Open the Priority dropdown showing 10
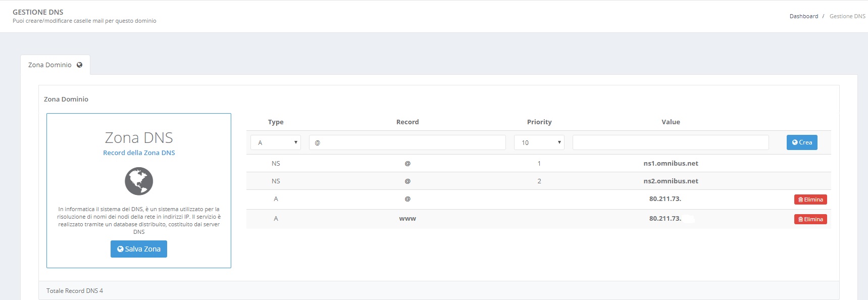Viewport: 868px width, 300px height. [539, 142]
